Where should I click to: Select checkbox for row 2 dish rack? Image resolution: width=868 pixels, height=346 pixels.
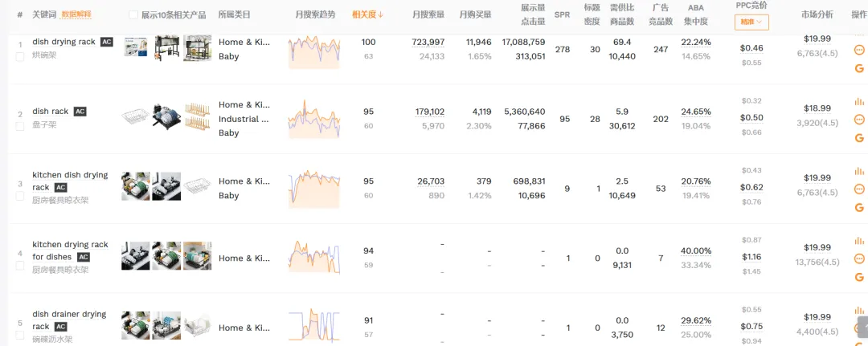(x=20, y=126)
